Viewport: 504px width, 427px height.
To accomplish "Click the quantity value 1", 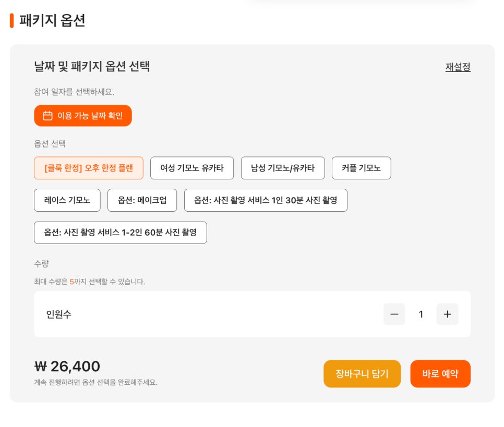I will coord(421,314).
